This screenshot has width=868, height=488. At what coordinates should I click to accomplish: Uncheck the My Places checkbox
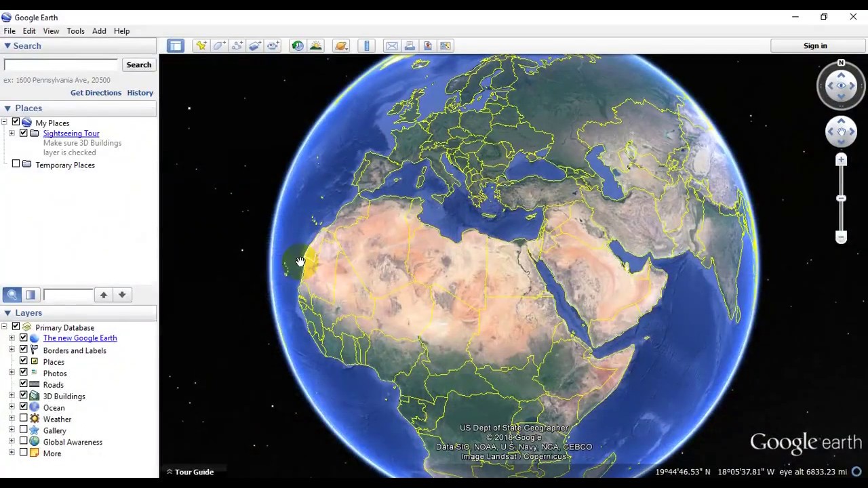(16, 122)
